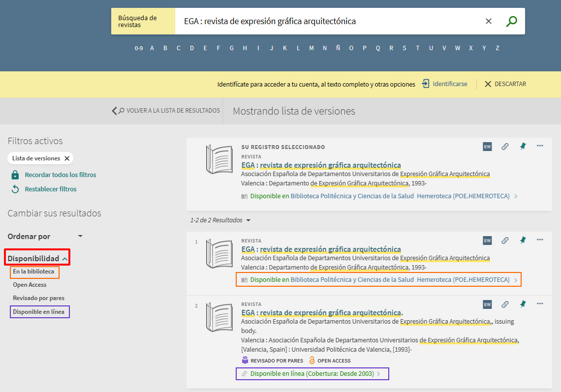Click RW export icon on selected record
This screenshot has height=392, width=561.
click(x=487, y=147)
